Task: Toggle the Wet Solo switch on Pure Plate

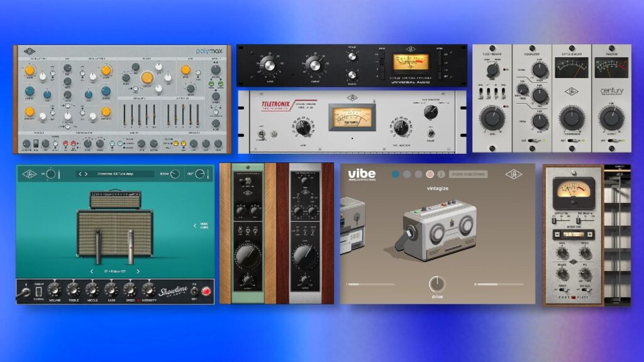Action: (x=584, y=290)
